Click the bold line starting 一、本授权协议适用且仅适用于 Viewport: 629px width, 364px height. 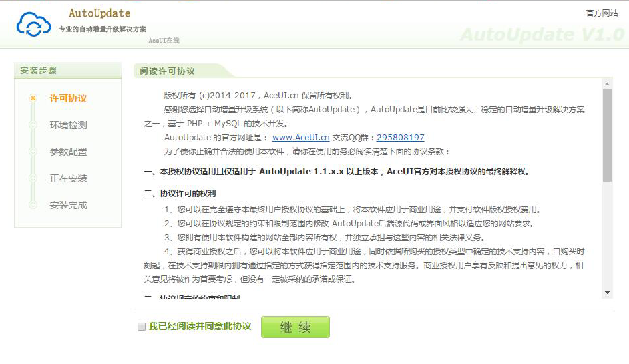point(337,172)
